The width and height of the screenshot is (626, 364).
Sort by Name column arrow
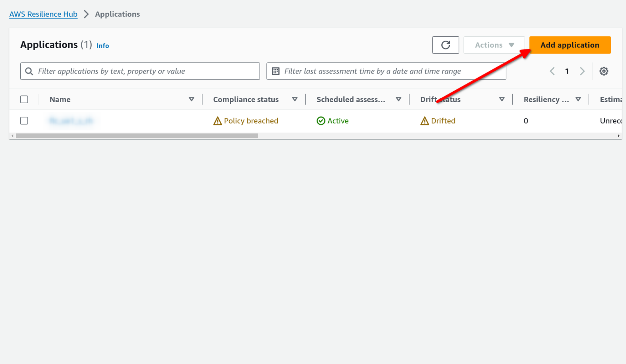click(x=192, y=99)
